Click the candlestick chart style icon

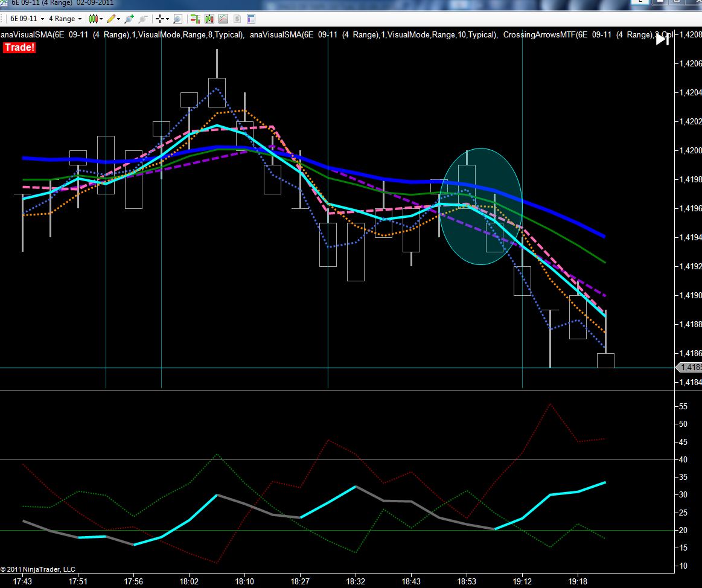(93, 19)
